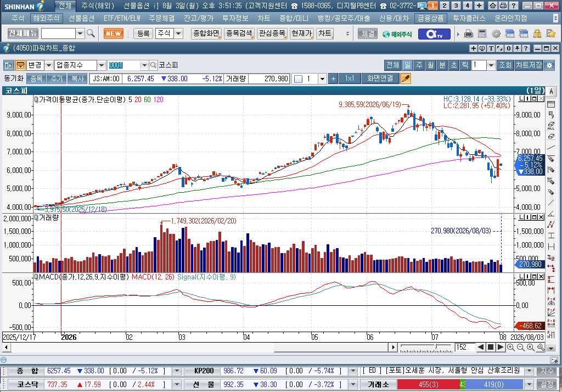The height and width of the screenshot is (392, 562).
Task: Click the 해외주식 globe icon
Action: (397, 34)
